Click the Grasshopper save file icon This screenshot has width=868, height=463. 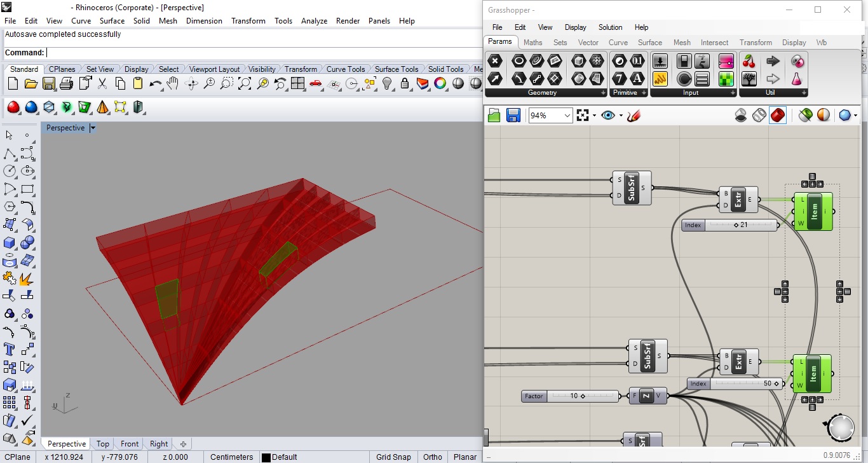tap(513, 115)
